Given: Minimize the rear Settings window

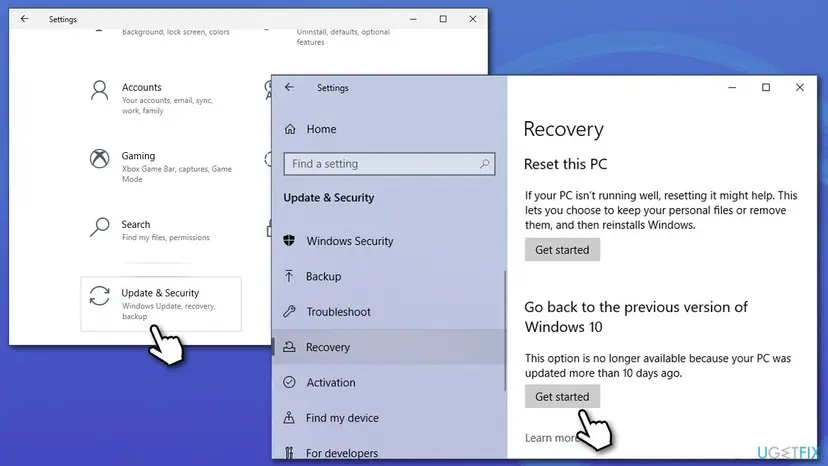Looking at the screenshot, I should point(413,19).
